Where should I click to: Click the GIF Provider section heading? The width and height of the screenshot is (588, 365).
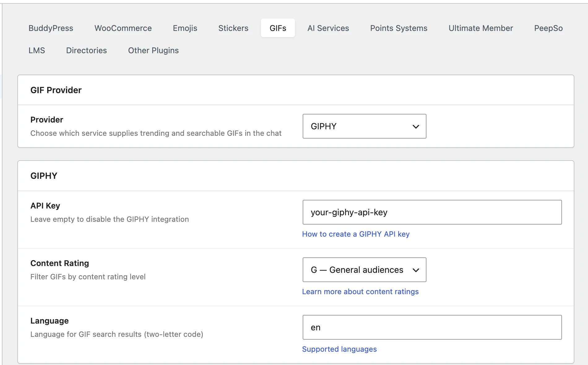[x=56, y=90]
